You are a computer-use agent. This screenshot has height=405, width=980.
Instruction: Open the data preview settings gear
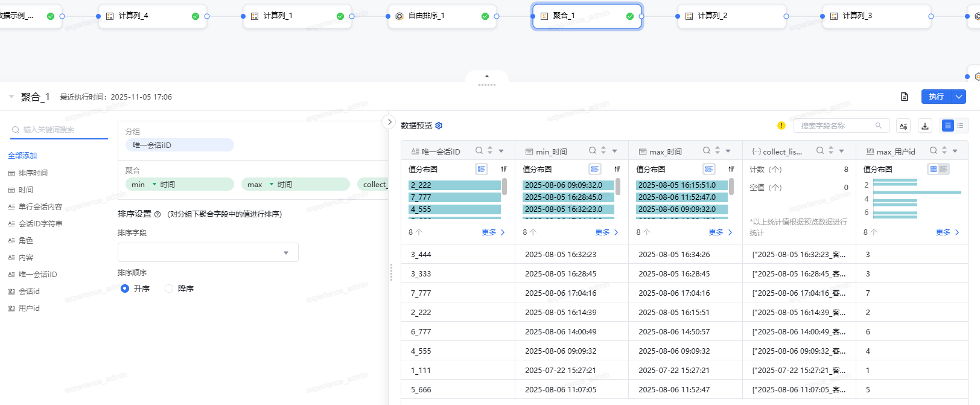coord(439,126)
